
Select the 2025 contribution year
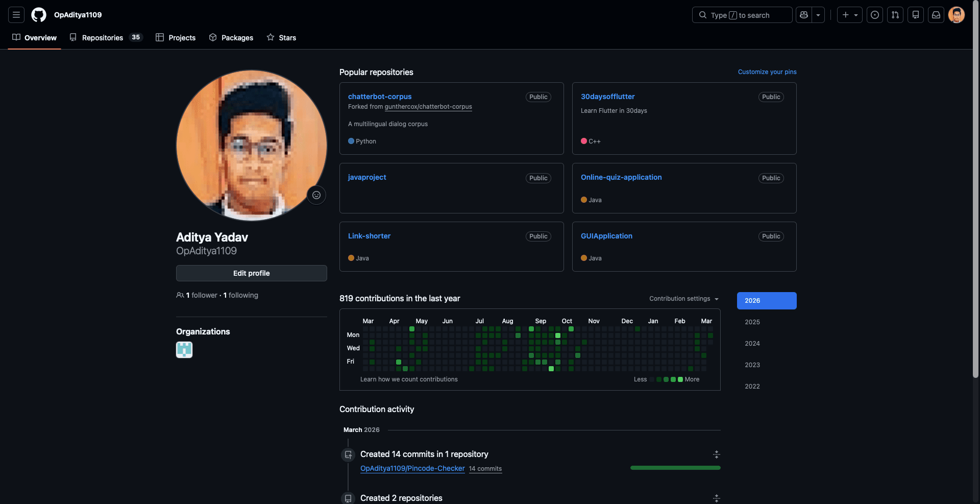click(752, 322)
